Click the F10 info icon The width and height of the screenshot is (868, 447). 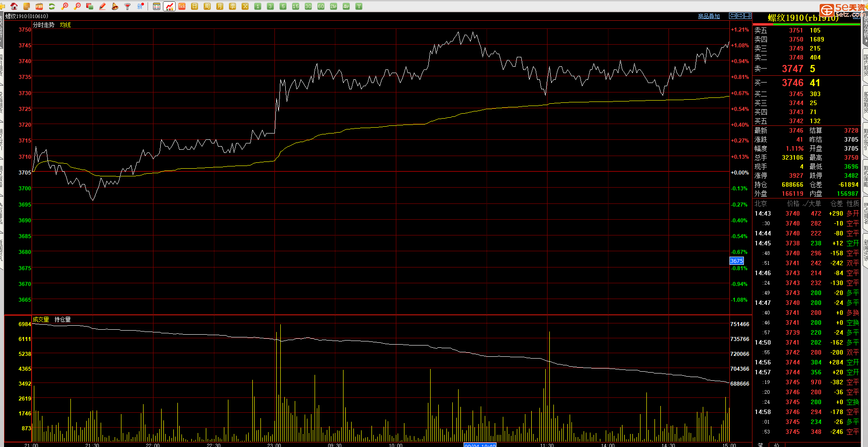39,6
